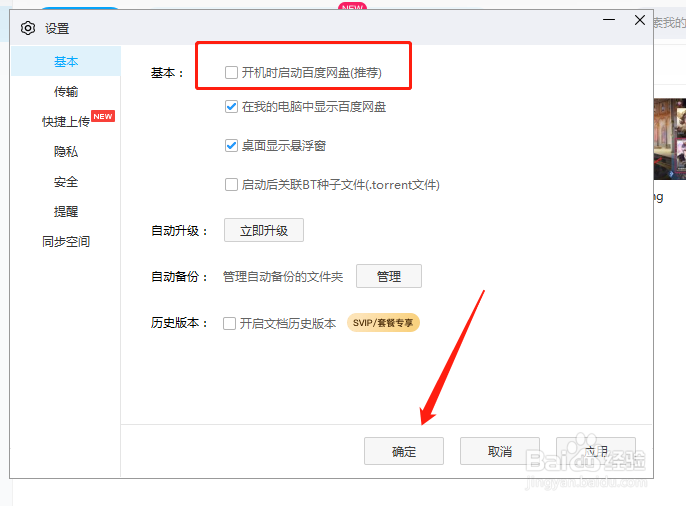Go to 安全 settings tab
Viewport: 686px width, 506px height.
[66, 181]
